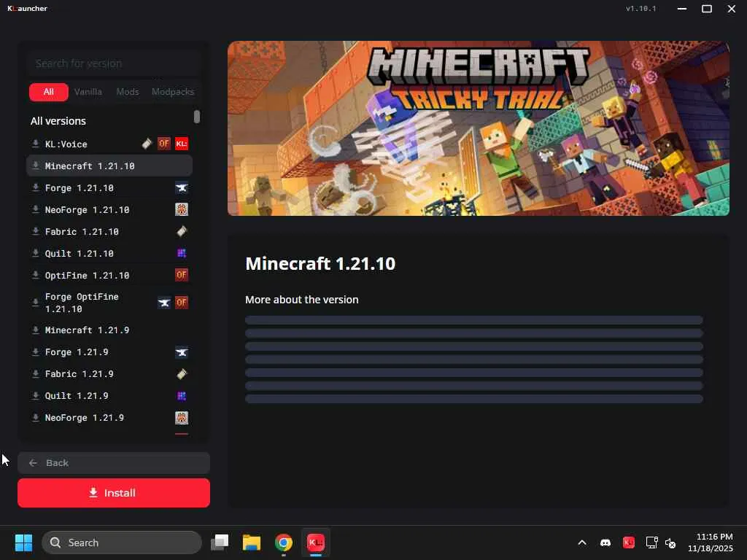747x560 pixels.
Task: Select the All filter tab
Action: [49, 92]
